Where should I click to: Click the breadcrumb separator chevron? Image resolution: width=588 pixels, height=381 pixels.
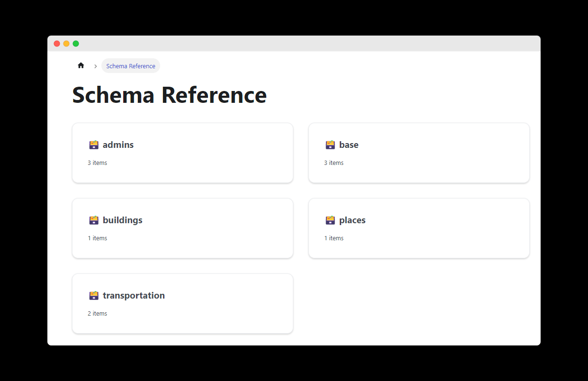(95, 66)
